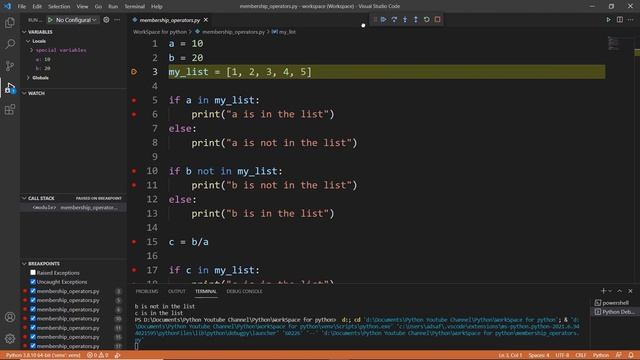Open launch.json via the gear icon
The image size is (640, 360).
(106, 20)
